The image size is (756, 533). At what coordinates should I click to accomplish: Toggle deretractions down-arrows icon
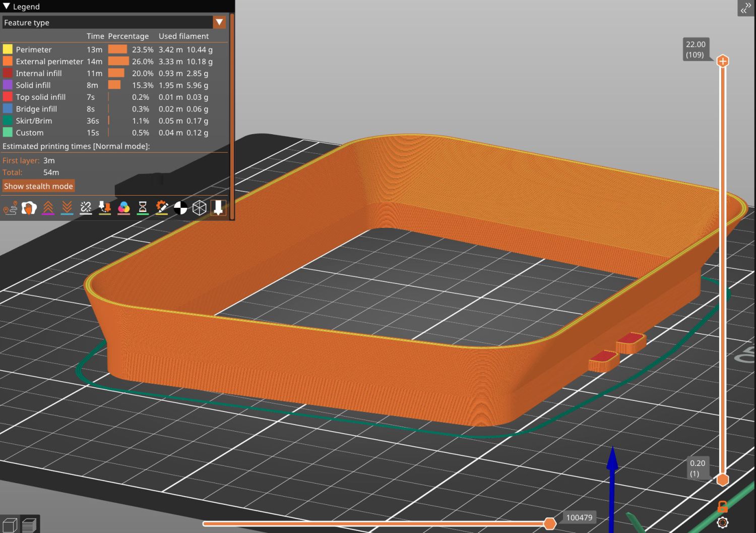[67, 208]
